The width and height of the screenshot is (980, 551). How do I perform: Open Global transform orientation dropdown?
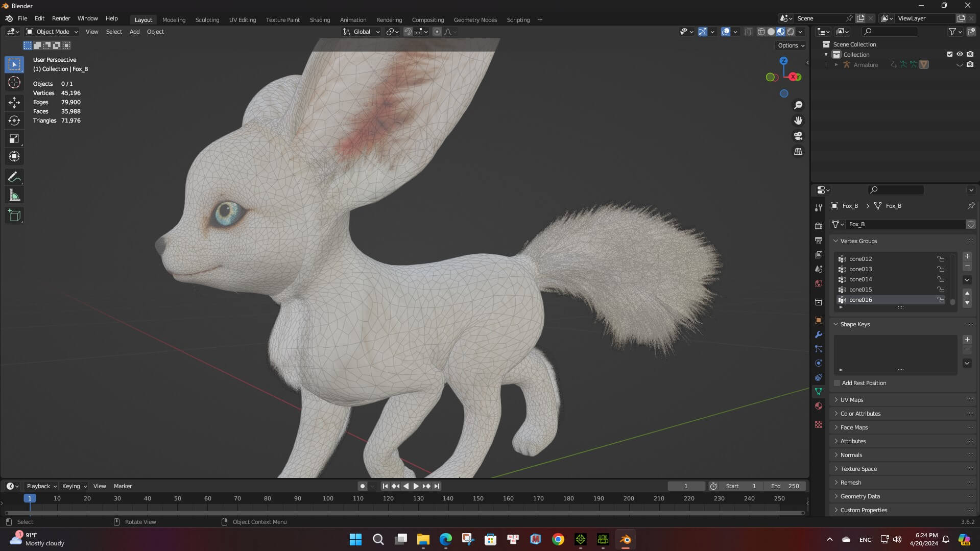362,32
